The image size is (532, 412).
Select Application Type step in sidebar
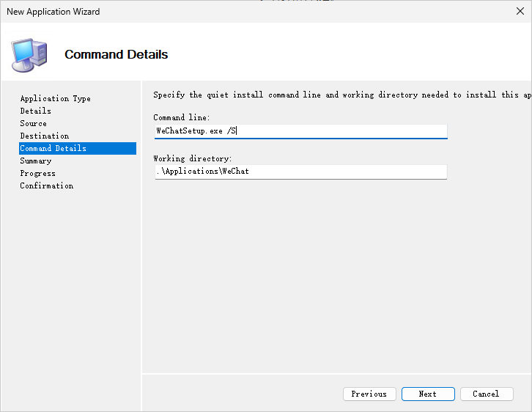pyautogui.click(x=55, y=98)
